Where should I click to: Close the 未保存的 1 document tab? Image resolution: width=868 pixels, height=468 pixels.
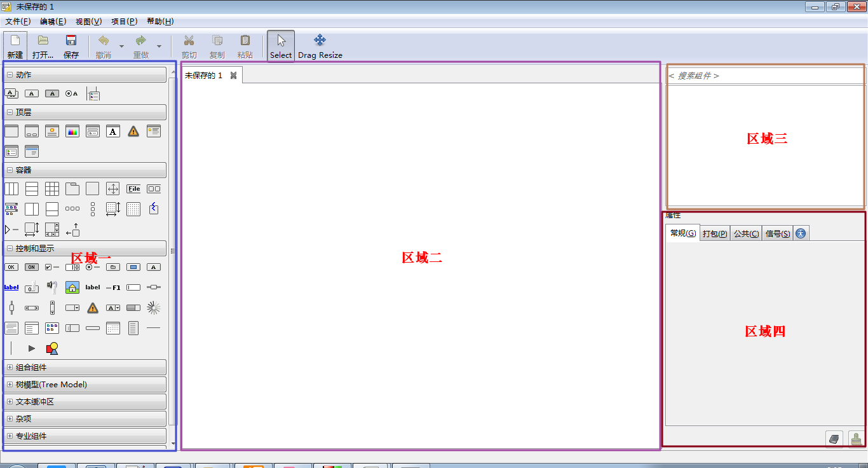[x=233, y=76]
